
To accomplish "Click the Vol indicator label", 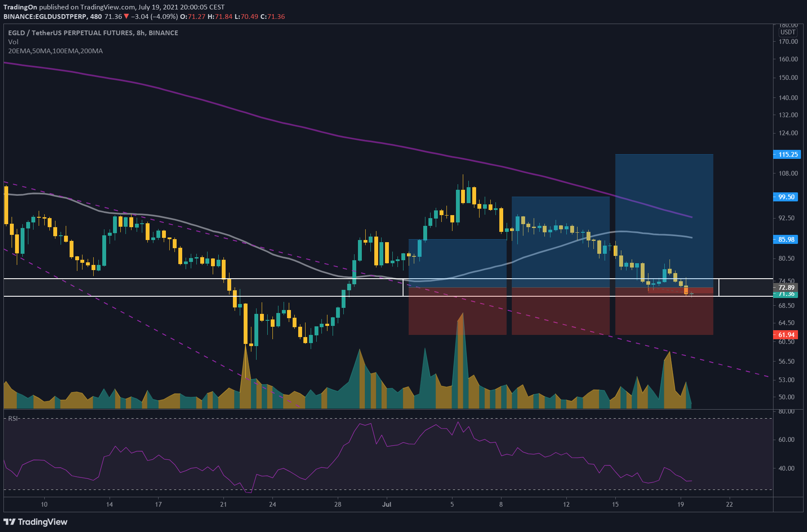I will (x=13, y=42).
